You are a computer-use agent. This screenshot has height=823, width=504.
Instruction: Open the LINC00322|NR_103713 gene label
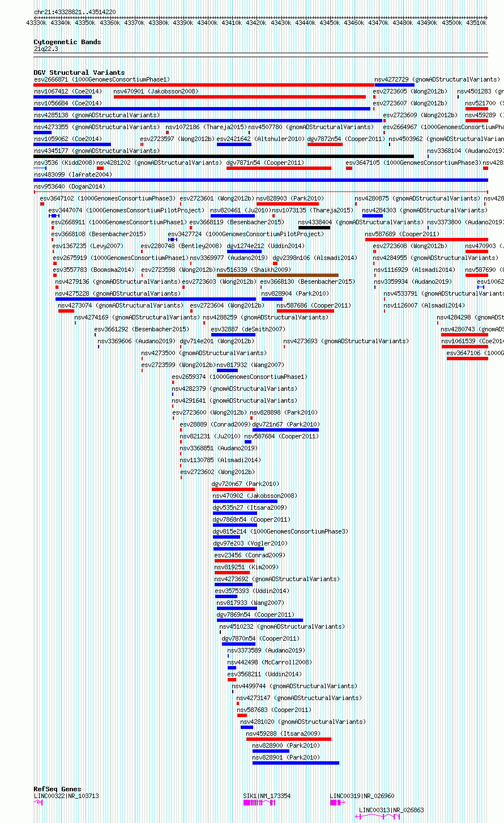[x=66, y=796]
